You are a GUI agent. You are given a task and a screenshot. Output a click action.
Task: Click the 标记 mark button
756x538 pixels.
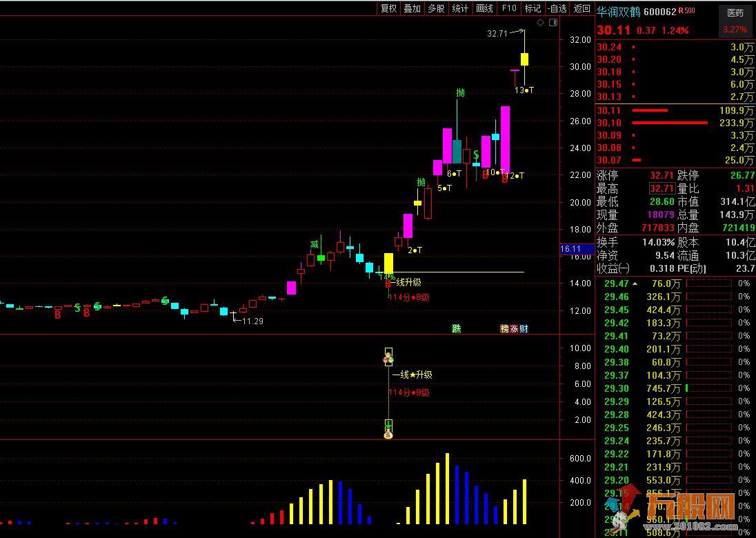pos(533,8)
